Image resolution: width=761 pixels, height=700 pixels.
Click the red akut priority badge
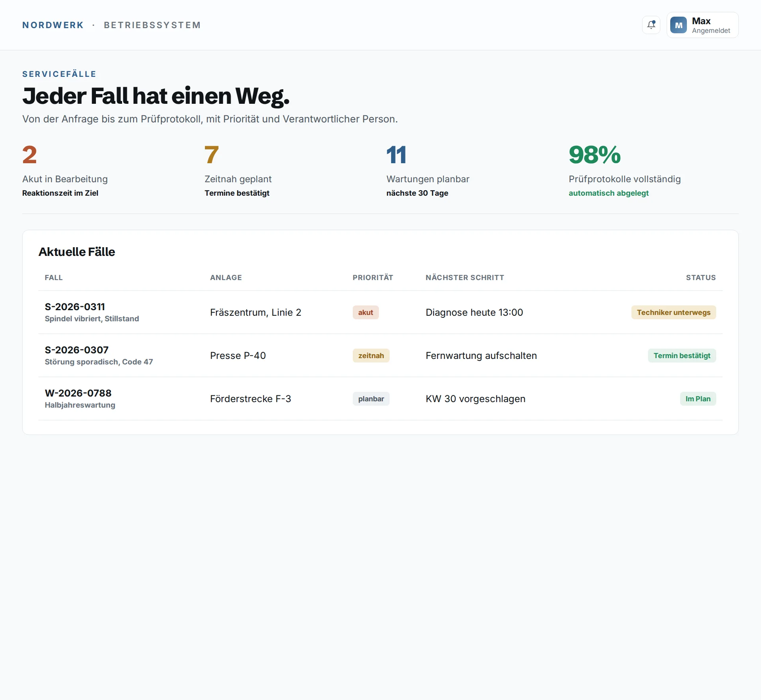[x=365, y=312]
